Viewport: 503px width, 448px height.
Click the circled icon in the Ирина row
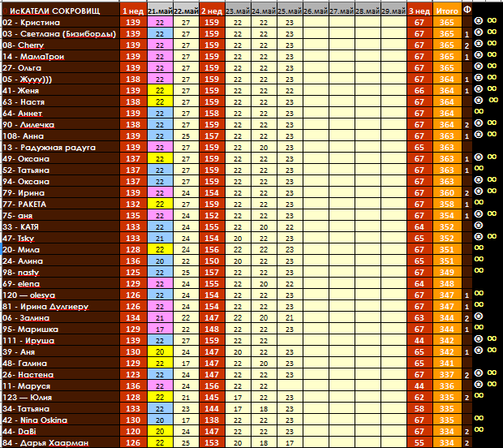479,192
